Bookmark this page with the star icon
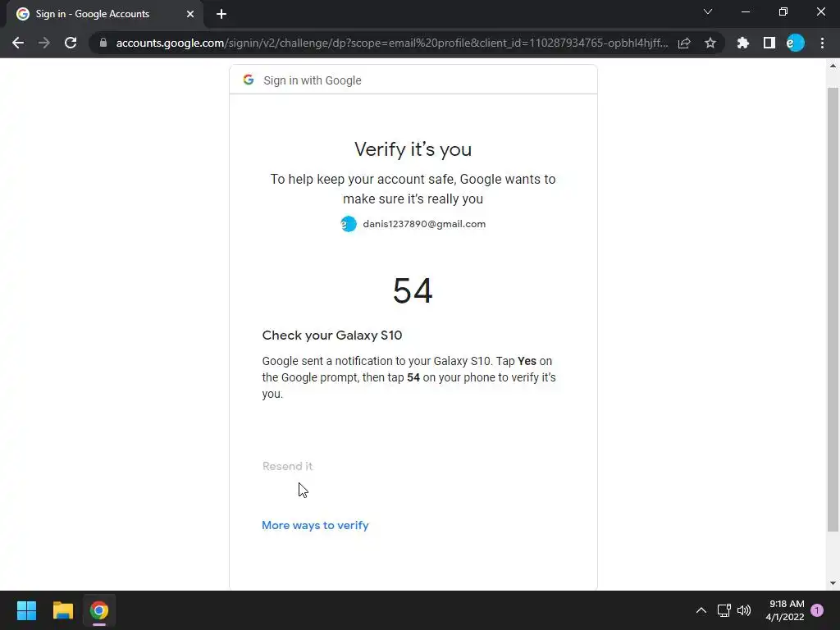Viewport: 840px width, 630px height. [x=710, y=43]
